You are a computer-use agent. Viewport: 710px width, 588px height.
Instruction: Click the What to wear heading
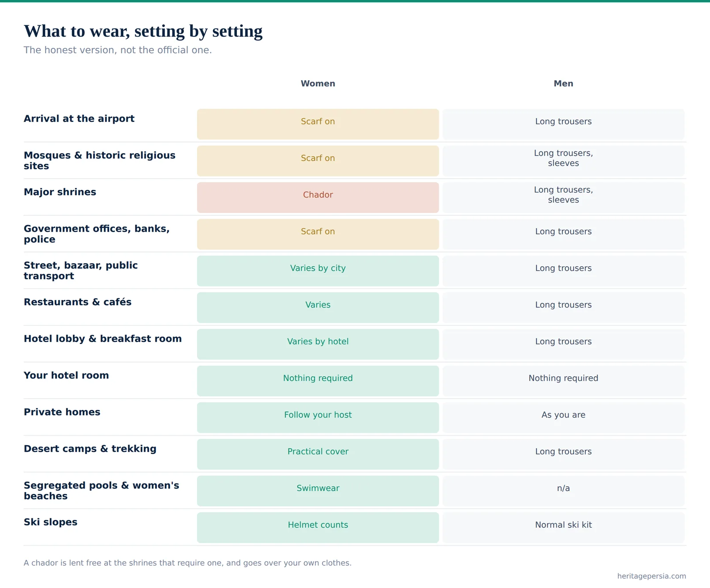(x=143, y=31)
